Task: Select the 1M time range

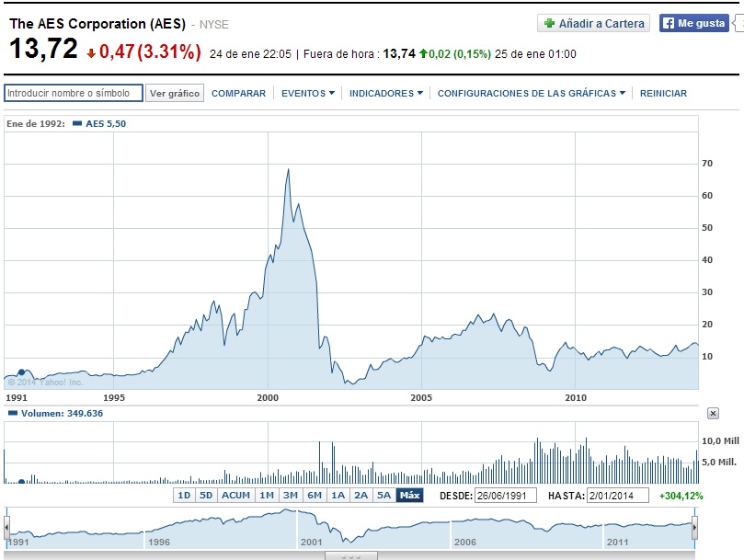Action: pyautogui.click(x=267, y=496)
